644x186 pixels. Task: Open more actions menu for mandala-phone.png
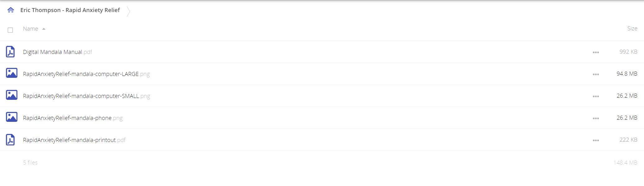click(596, 118)
